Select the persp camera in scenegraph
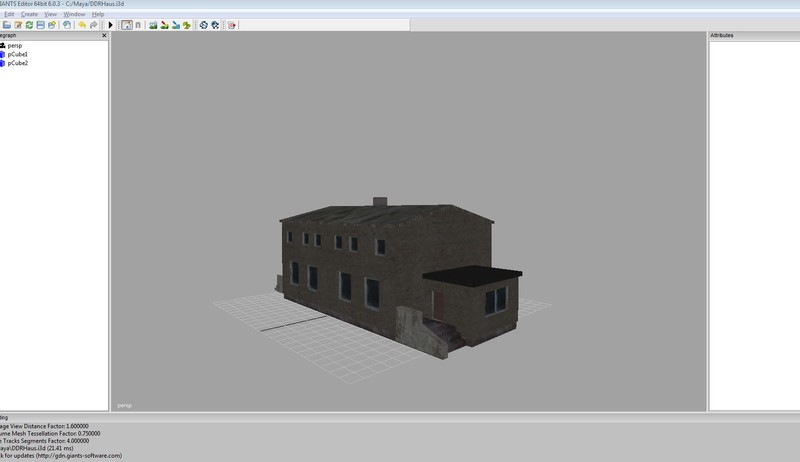The image size is (800, 462). (x=14, y=45)
